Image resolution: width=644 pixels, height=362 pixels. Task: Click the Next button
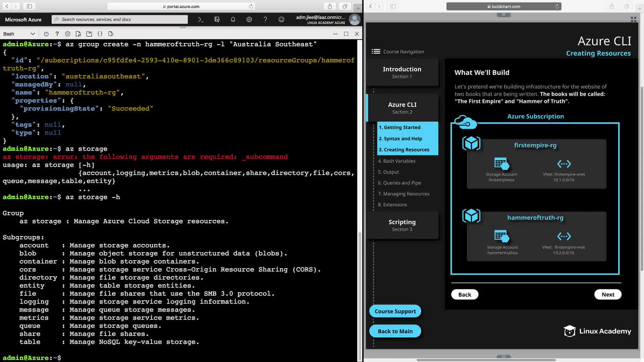(x=607, y=294)
